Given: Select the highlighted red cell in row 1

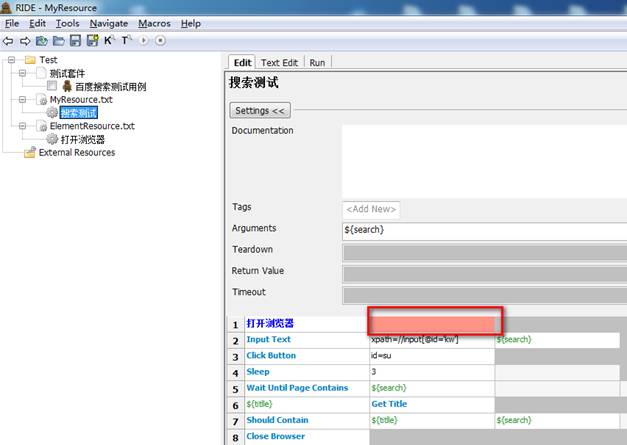Looking at the screenshot, I should click(432, 324).
